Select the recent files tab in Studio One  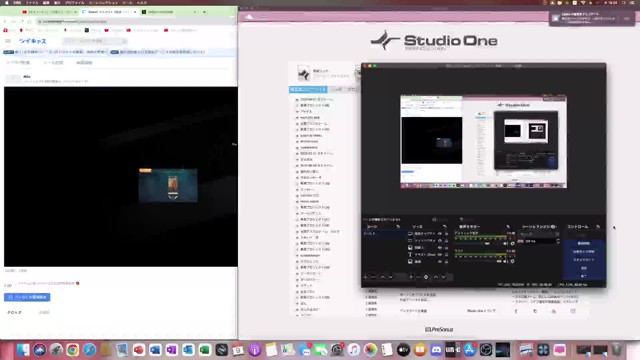[x=308, y=89]
